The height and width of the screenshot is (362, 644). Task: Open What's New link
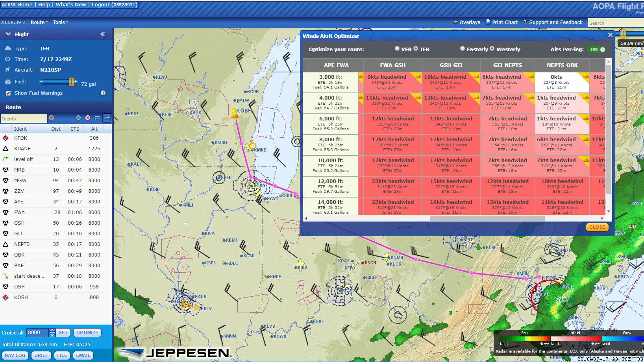(71, 4)
